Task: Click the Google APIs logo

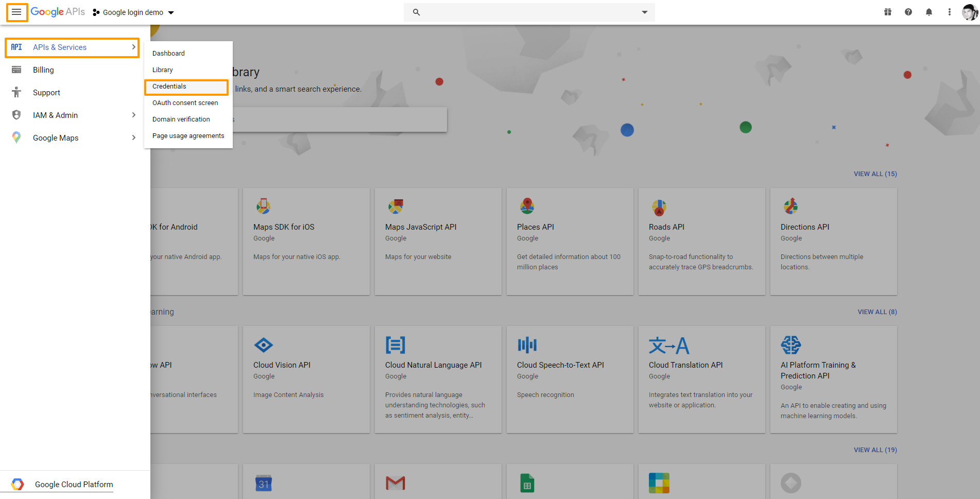Action: [x=58, y=12]
